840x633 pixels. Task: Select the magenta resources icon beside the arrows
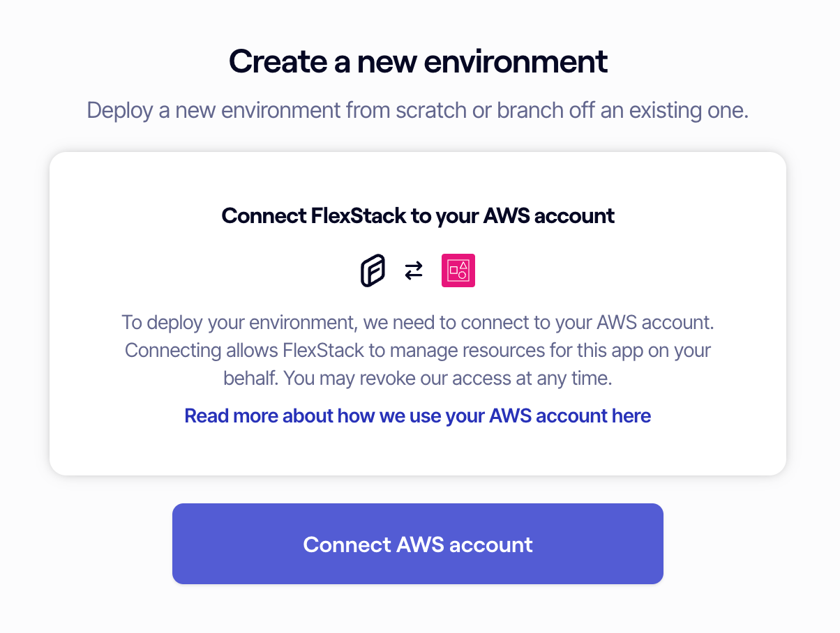click(458, 270)
